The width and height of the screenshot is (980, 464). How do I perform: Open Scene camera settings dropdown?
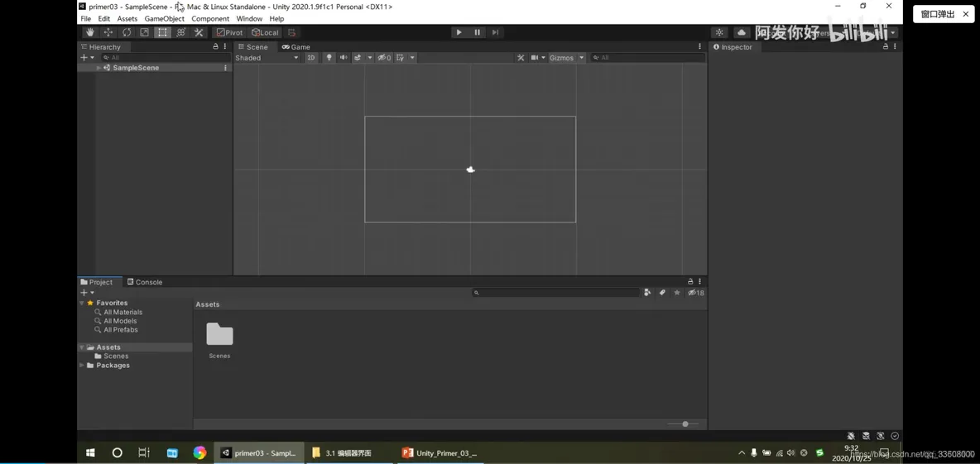tap(537, 57)
